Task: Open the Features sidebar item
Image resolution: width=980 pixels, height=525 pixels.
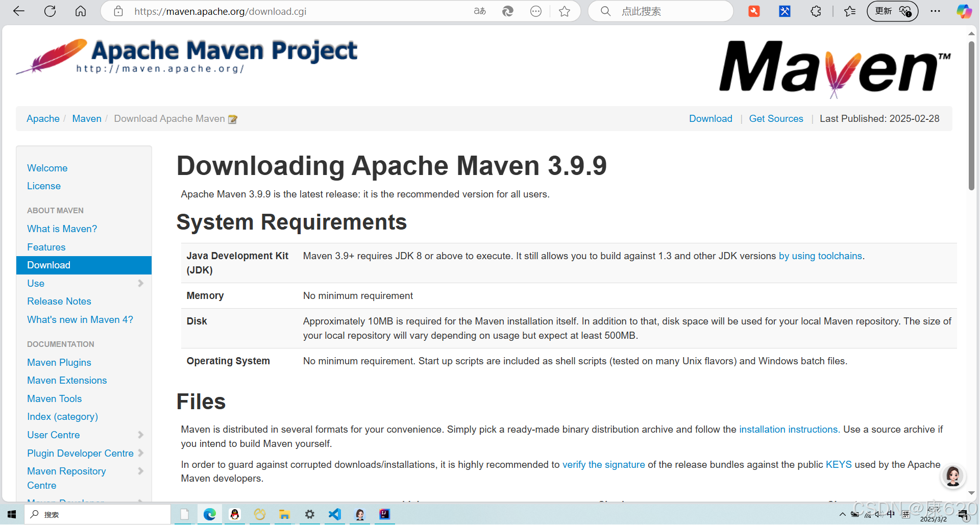Action: pyautogui.click(x=46, y=247)
